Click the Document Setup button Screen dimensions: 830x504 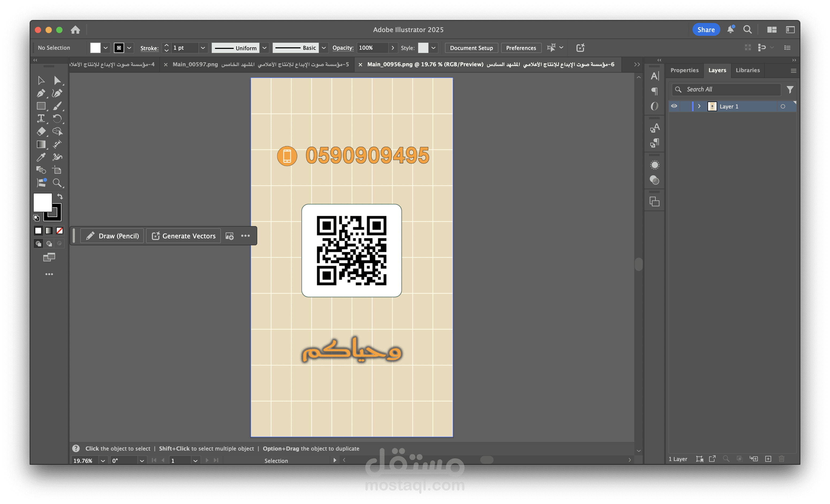coord(471,48)
